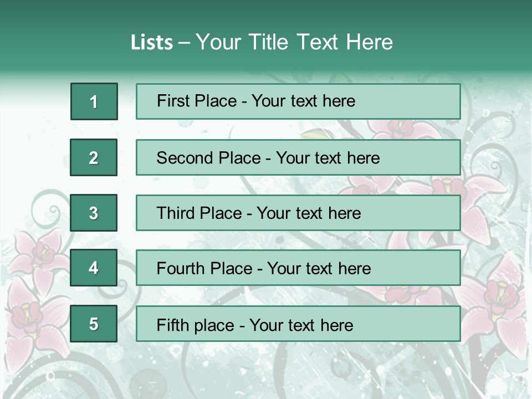This screenshot has width=532, height=399.
Task: Click the word Second in list
Action: pyautogui.click(x=185, y=158)
